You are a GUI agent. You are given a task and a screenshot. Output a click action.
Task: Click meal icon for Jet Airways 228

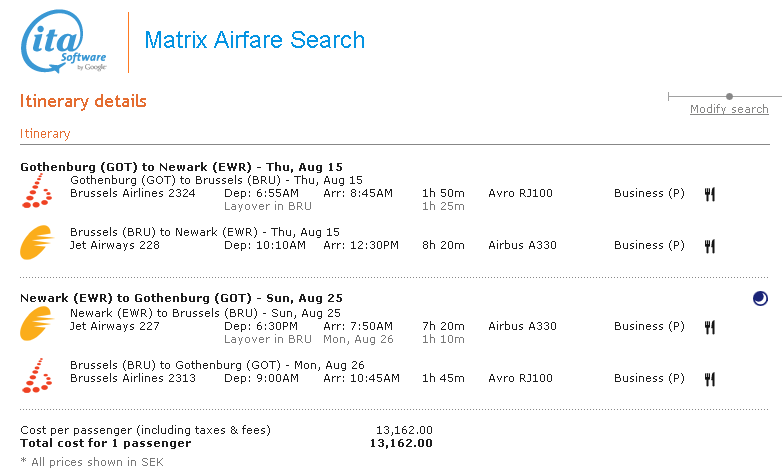(x=710, y=246)
